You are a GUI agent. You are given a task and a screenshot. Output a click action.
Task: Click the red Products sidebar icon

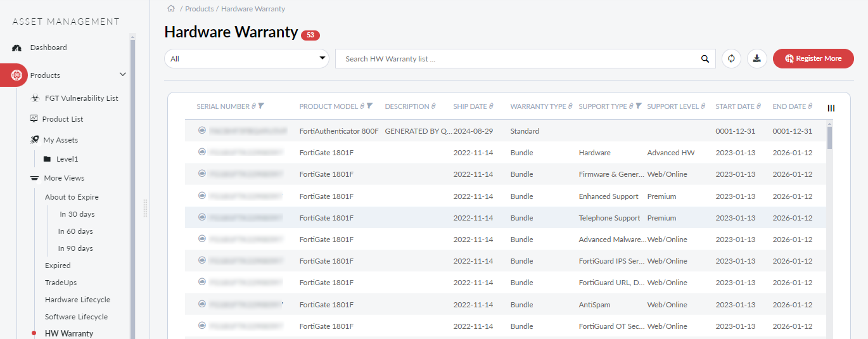pos(16,75)
